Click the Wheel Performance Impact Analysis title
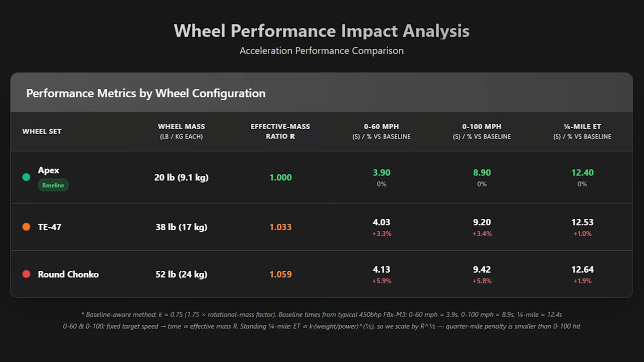The height and width of the screenshot is (362, 644). click(x=321, y=31)
